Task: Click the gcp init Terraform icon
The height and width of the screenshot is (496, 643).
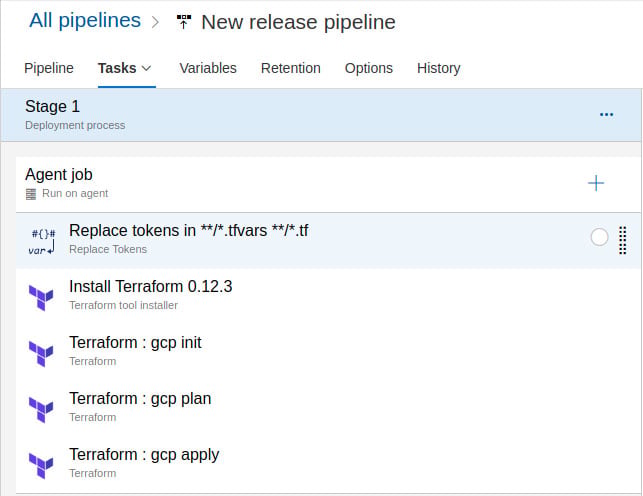Action: point(41,353)
